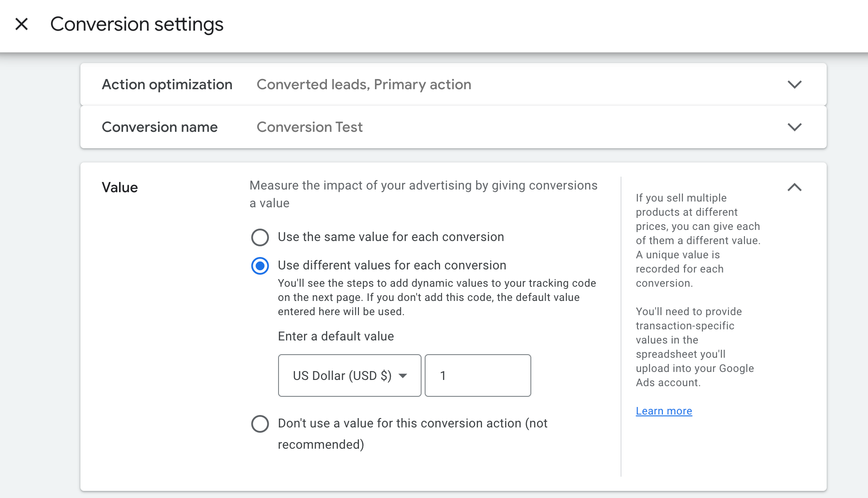Click the Conversion settings page title
The width and height of the screenshot is (868, 498).
[x=137, y=24]
